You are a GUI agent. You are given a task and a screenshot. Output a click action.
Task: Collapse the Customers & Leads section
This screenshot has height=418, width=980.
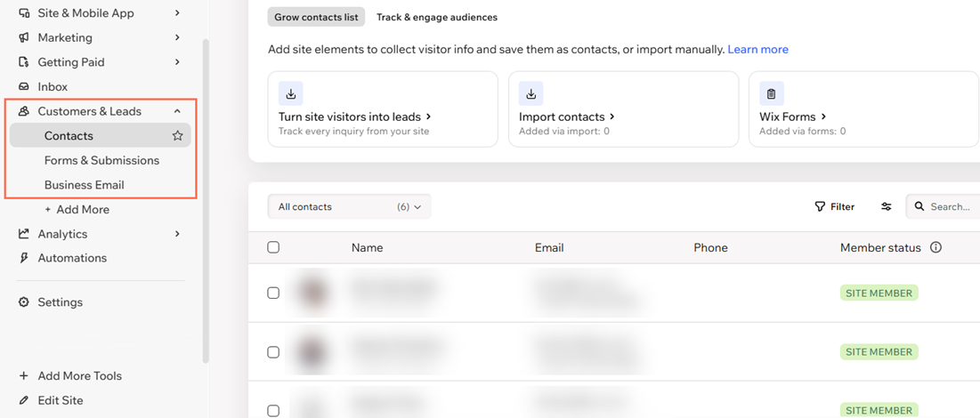pyautogui.click(x=177, y=111)
